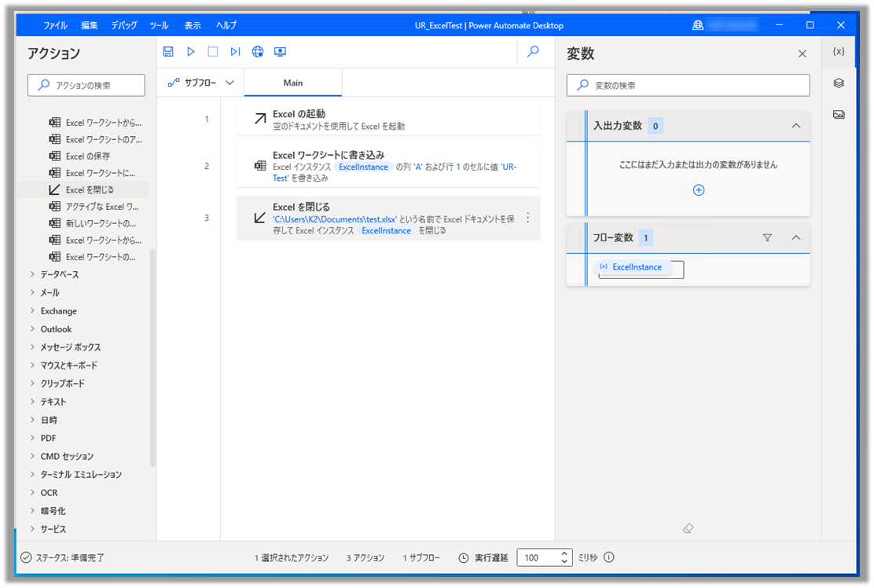Expand the データベース action group

click(32, 274)
